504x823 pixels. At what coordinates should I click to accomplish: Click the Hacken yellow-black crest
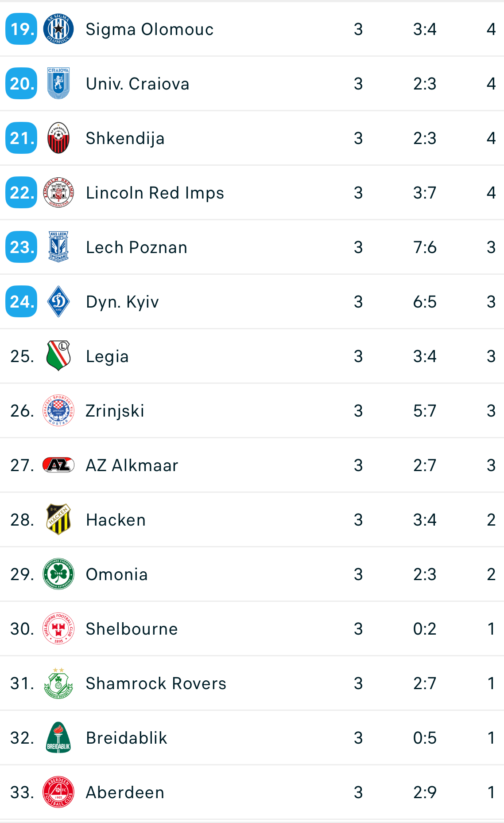coord(58,519)
